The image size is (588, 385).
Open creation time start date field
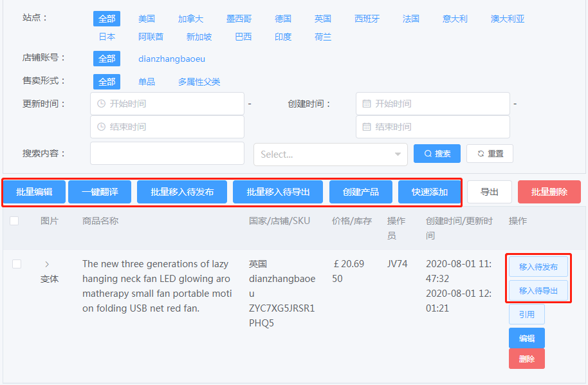pyautogui.click(x=433, y=104)
